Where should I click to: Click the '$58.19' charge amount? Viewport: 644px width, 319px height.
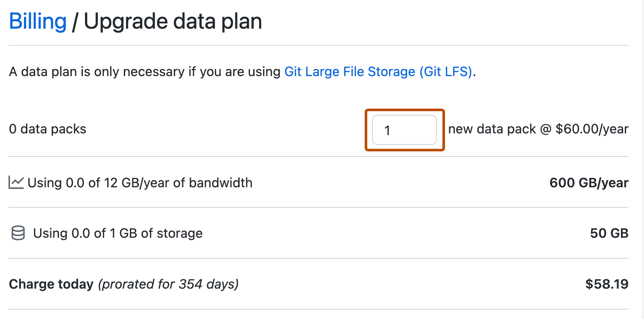pos(607,284)
